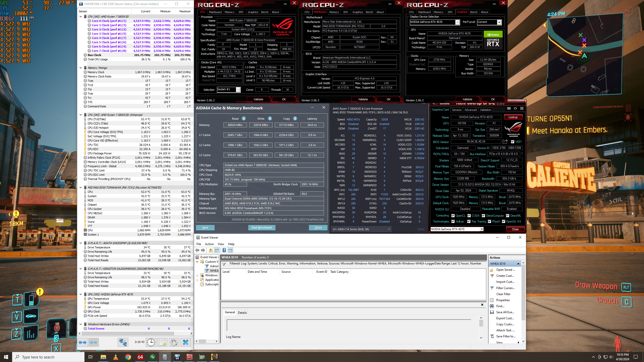Toggle Event Viewer console tree pane icon
The width and height of the screenshot is (644, 362).
pyautogui.click(x=217, y=250)
